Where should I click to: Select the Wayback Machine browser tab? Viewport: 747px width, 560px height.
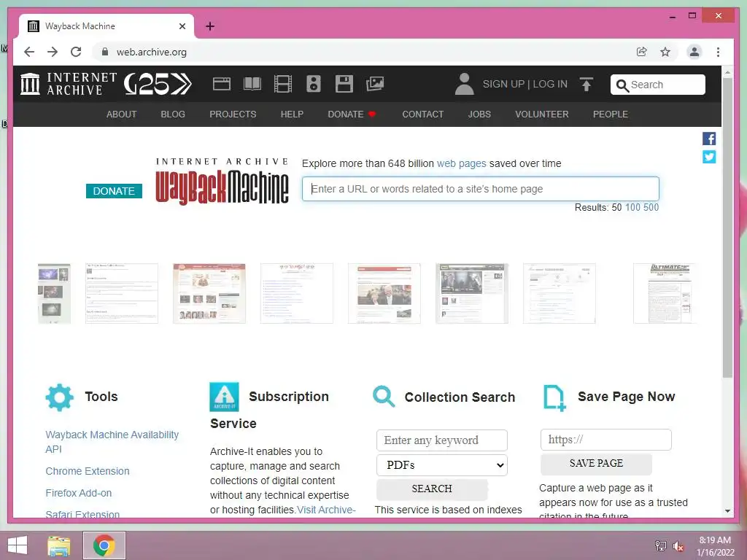click(x=107, y=26)
